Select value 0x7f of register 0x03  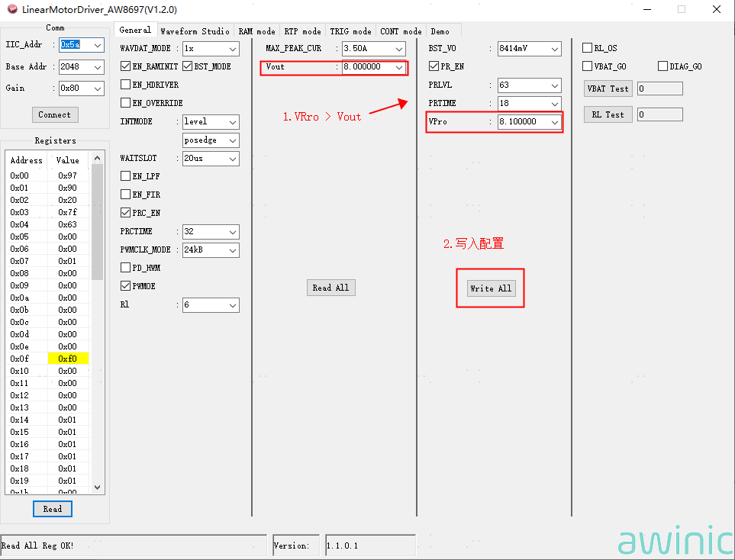coord(68,212)
